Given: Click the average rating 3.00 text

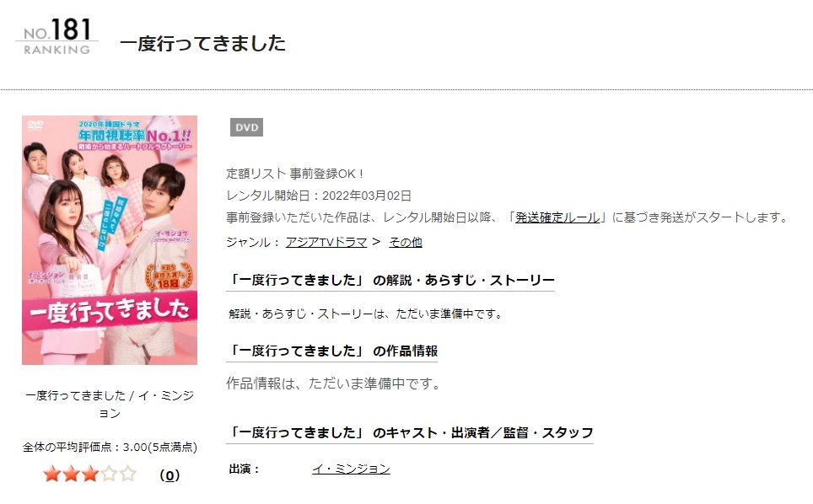Looking at the screenshot, I should click(110, 448).
